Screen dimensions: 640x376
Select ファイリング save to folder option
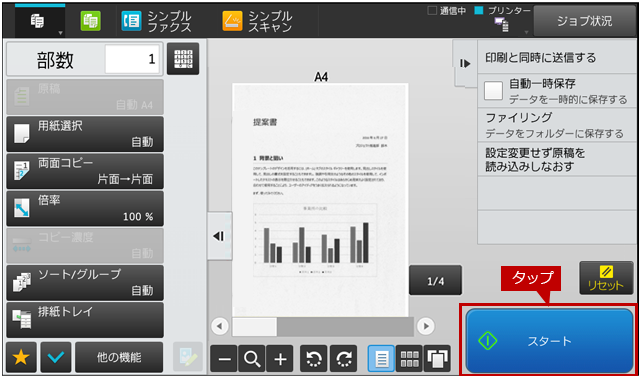click(x=557, y=125)
